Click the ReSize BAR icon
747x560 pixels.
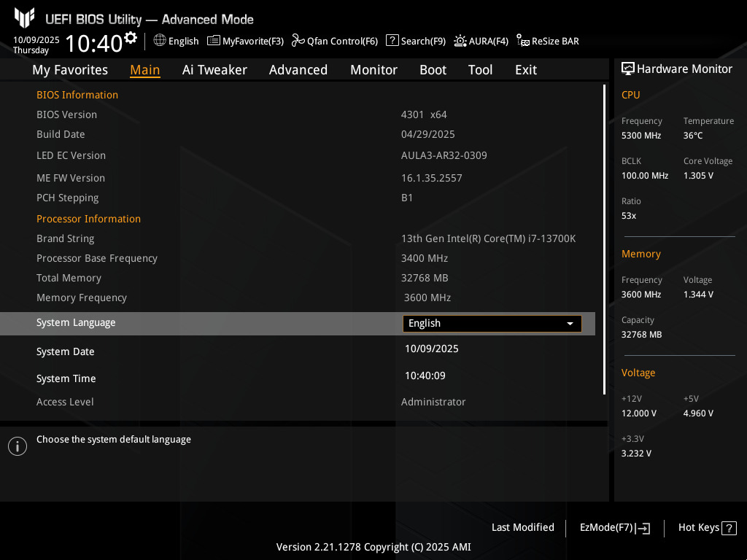coord(522,41)
